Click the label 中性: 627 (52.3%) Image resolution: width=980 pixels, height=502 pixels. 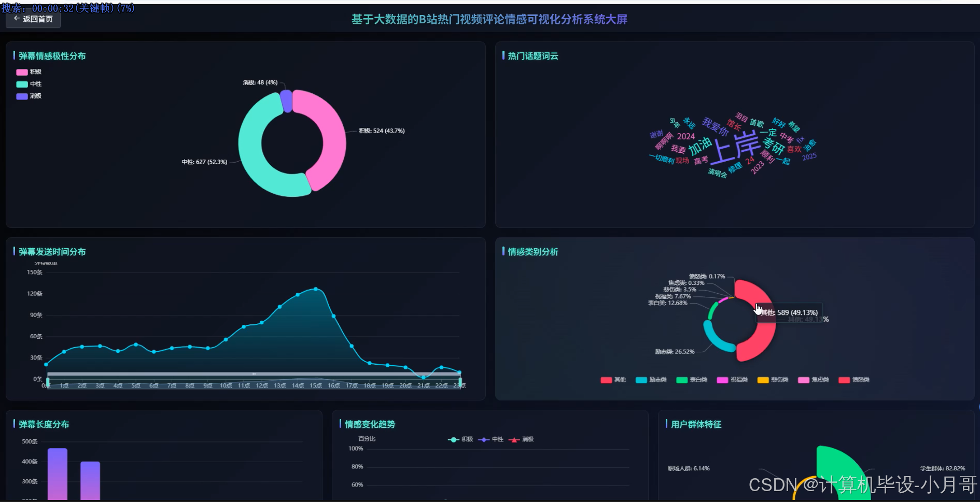coord(204,162)
